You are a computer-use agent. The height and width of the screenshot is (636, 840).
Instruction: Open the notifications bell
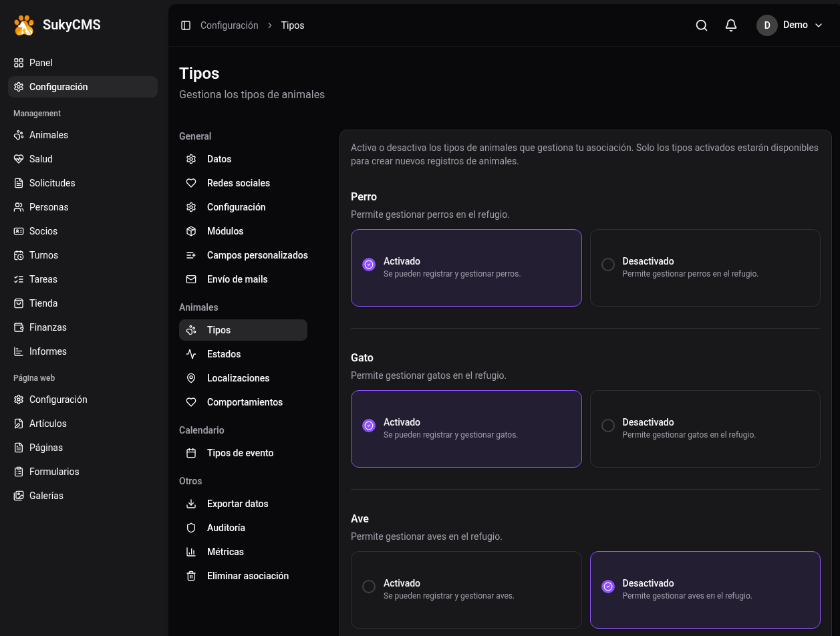coord(730,25)
